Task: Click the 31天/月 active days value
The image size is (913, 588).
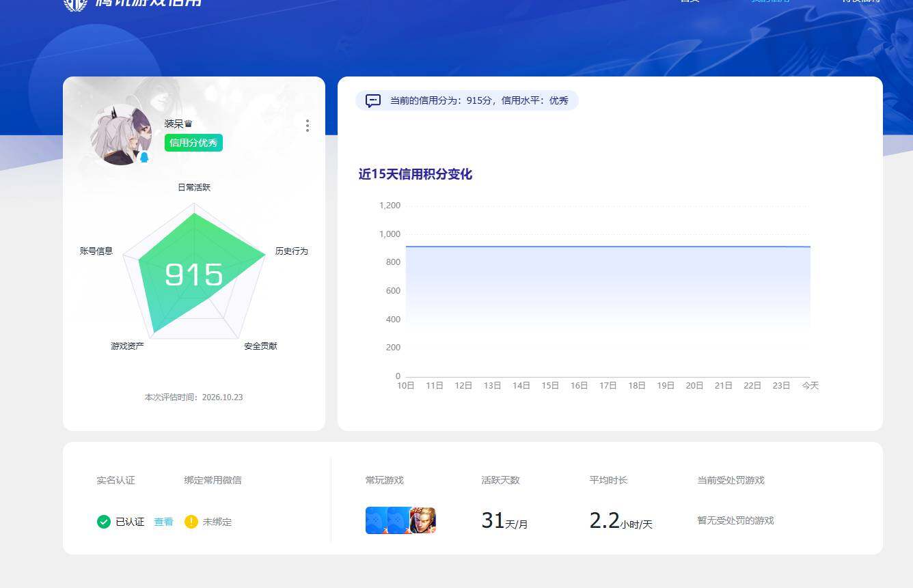Action: coord(504,520)
